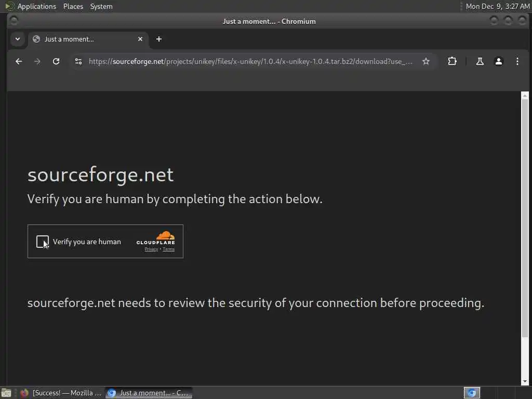Viewport: 532px width, 399px height.
Task: Open the Applications menu
Action: (37, 6)
